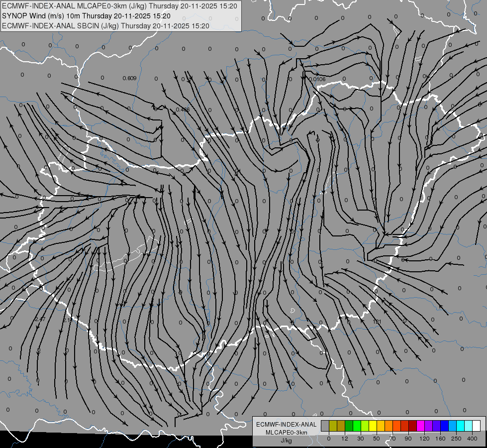This screenshot has width=487, height=448.
Task: Click the map value 0.406
Action: tap(183, 110)
